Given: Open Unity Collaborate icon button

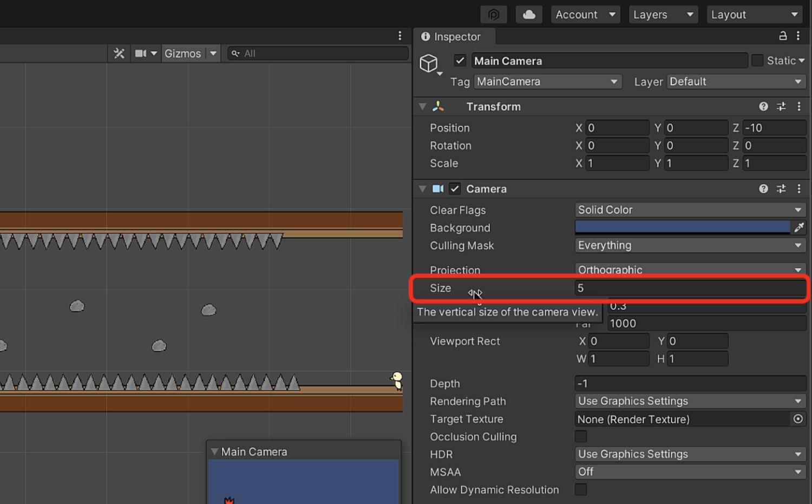Looking at the screenshot, I should (x=494, y=15).
